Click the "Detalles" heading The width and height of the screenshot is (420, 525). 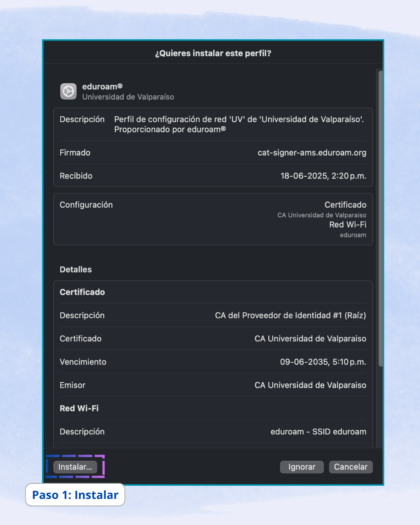[76, 269]
